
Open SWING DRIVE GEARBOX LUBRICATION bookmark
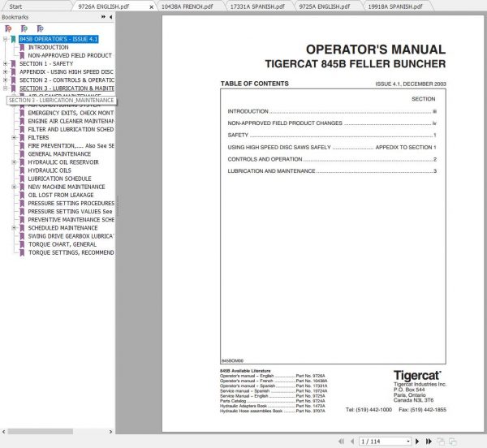[x=71, y=236]
